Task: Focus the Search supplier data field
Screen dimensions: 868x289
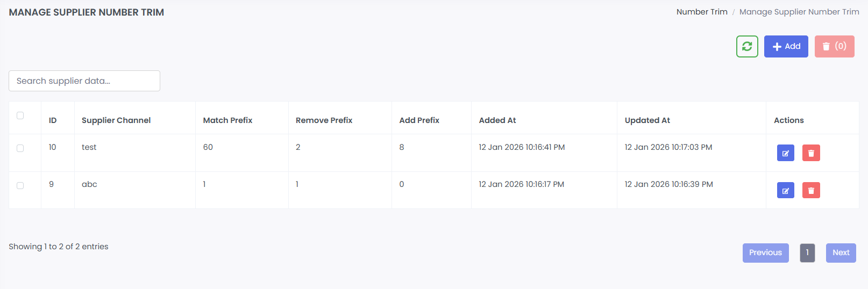Action: pyautogui.click(x=84, y=81)
